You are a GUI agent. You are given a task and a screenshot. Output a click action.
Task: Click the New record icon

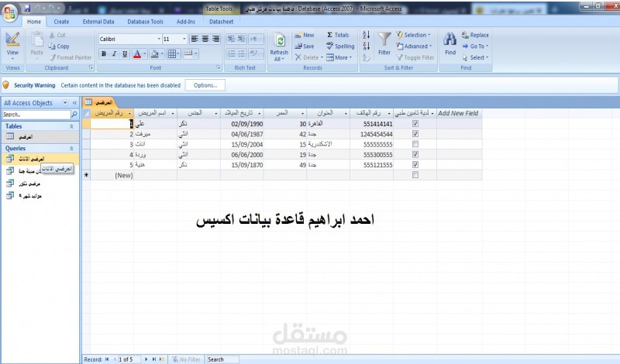click(x=298, y=35)
